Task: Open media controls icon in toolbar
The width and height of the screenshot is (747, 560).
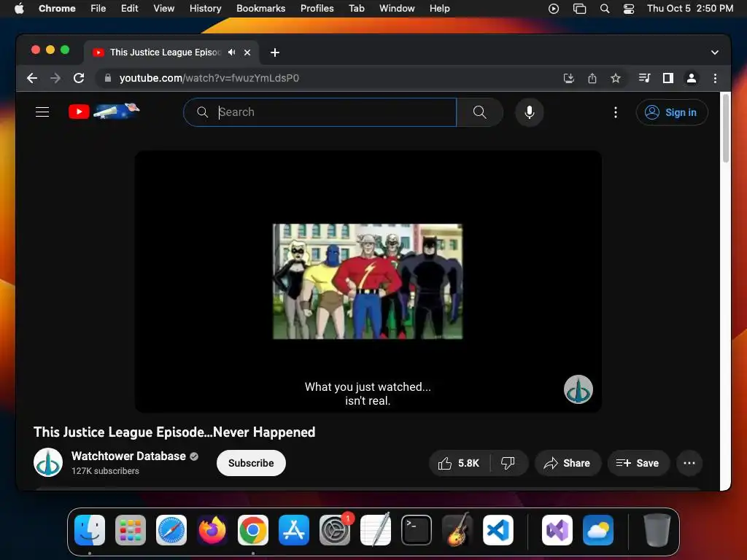Action: (x=644, y=78)
